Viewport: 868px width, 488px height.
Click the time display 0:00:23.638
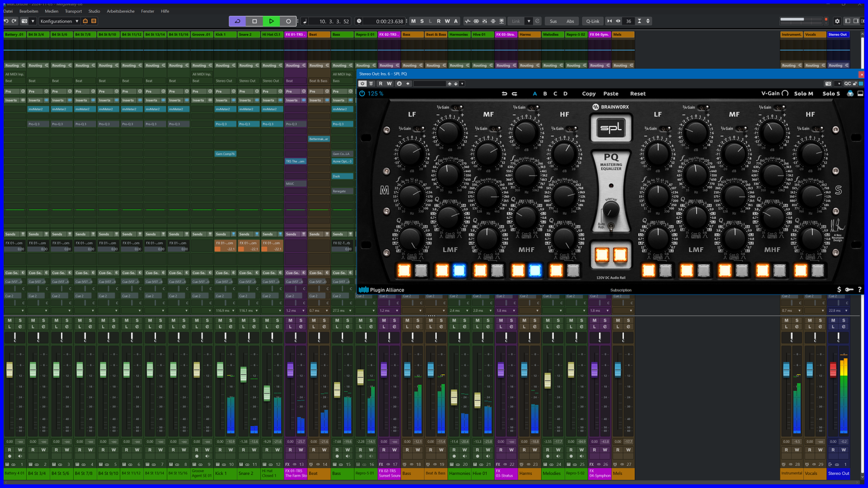pos(390,21)
